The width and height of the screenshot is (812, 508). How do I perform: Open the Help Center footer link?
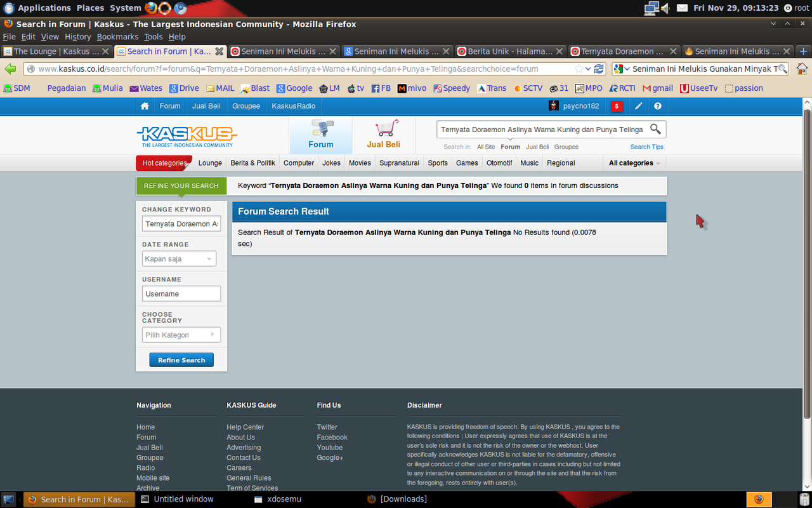point(246,427)
